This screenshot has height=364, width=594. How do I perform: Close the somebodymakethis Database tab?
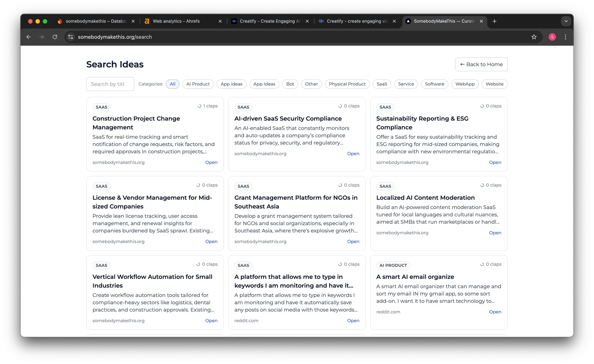tap(133, 21)
